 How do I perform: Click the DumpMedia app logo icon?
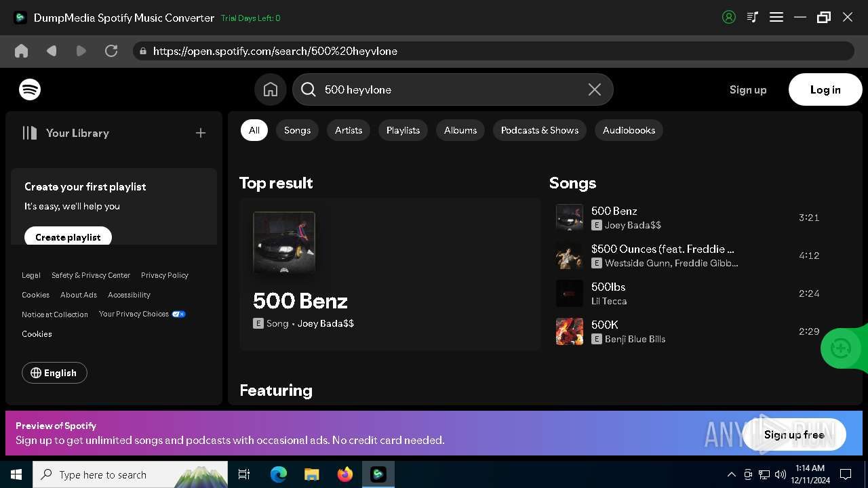[20, 18]
